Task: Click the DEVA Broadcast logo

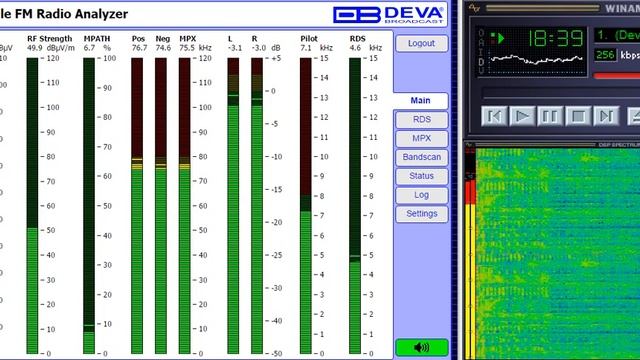Action: tap(388, 15)
